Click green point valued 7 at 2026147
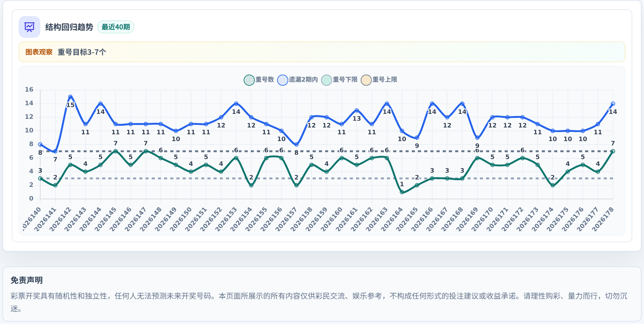Image resolution: width=644 pixels, height=324 pixels. click(146, 151)
